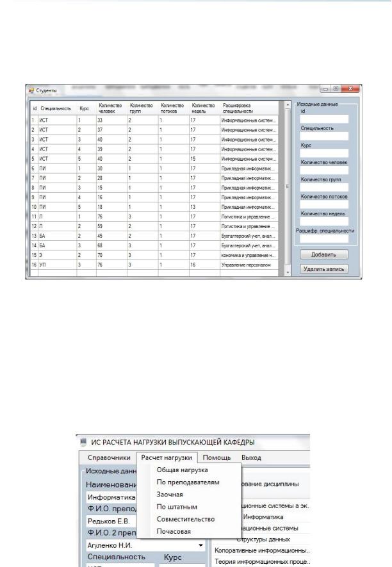Open the Справочники menu
The width and height of the screenshot is (392, 567).
109,457
